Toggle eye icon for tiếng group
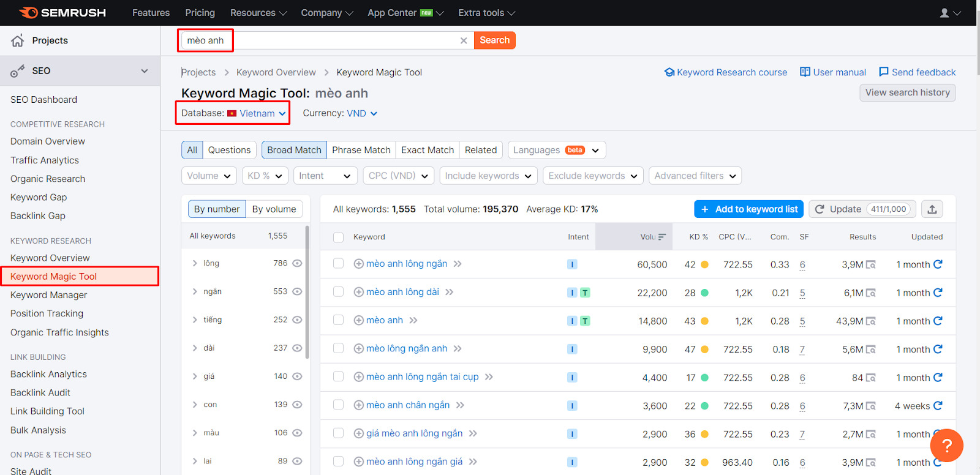The height and width of the screenshot is (475, 980). tap(297, 320)
